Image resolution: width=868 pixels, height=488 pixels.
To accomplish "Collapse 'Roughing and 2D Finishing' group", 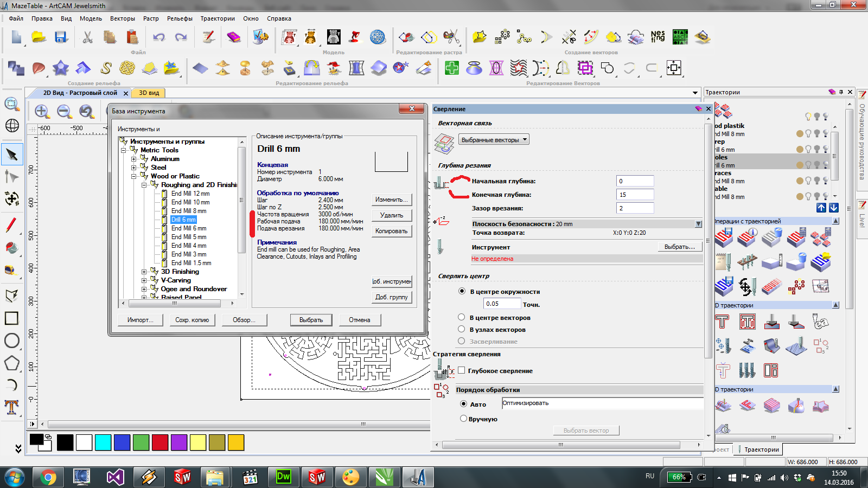I will pos(144,185).
